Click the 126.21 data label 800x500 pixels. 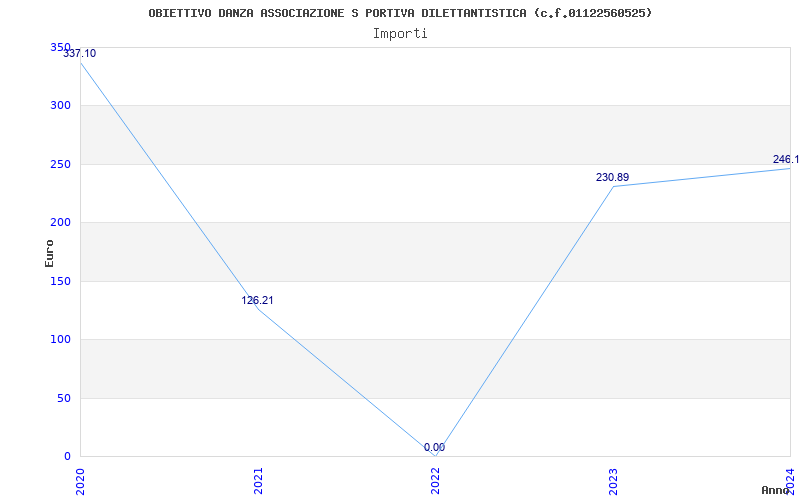[x=257, y=301]
